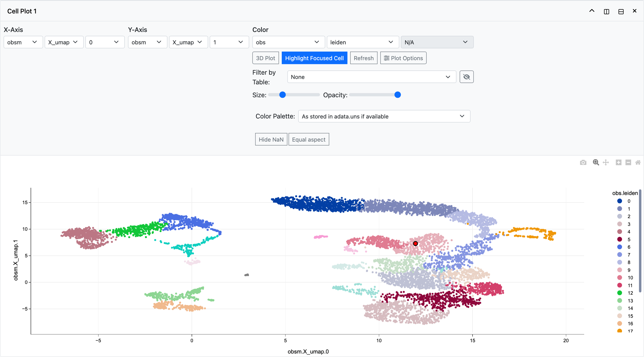Toggle leiden cluster 17 in legend
This screenshot has height=357, width=644.
coord(625,331)
